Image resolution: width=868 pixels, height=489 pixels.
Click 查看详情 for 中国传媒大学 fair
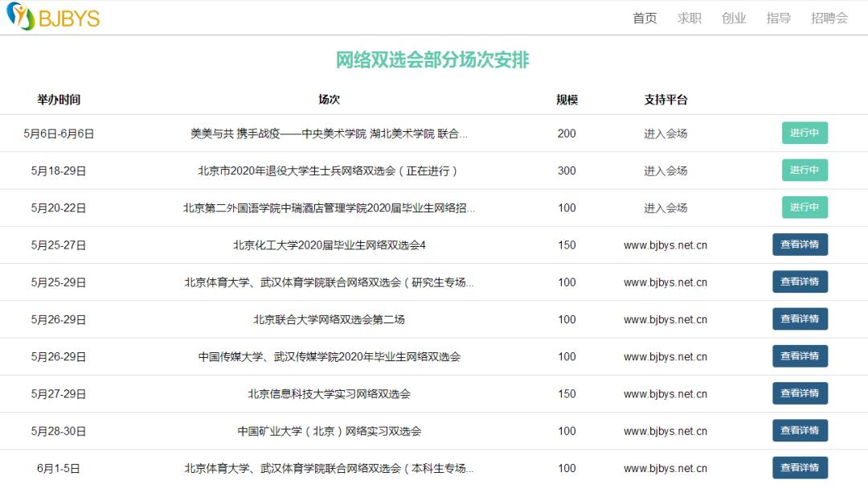(800, 355)
